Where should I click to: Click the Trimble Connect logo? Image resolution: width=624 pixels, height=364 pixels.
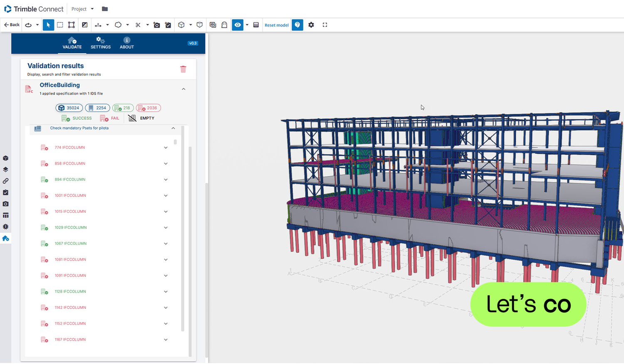pyautogui.click(x=34, y=9)
